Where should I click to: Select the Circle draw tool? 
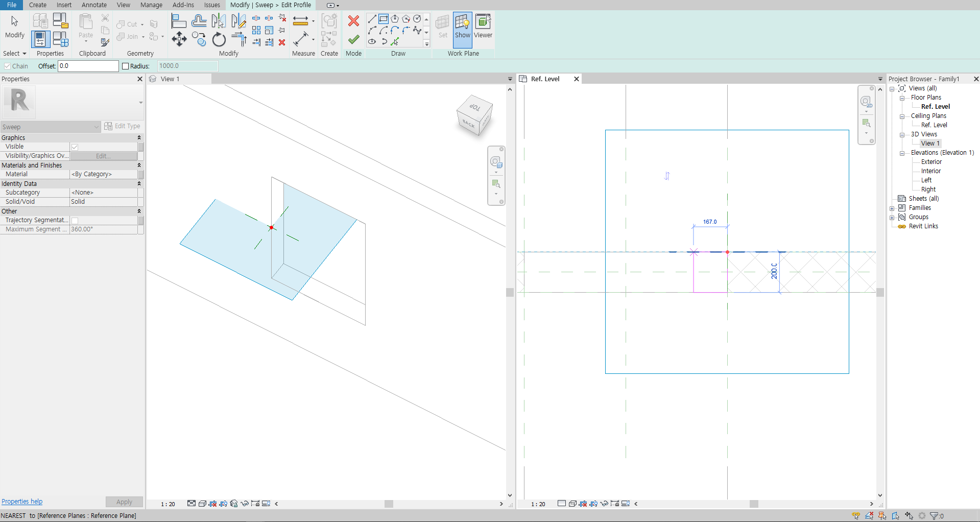pos(417,19)
